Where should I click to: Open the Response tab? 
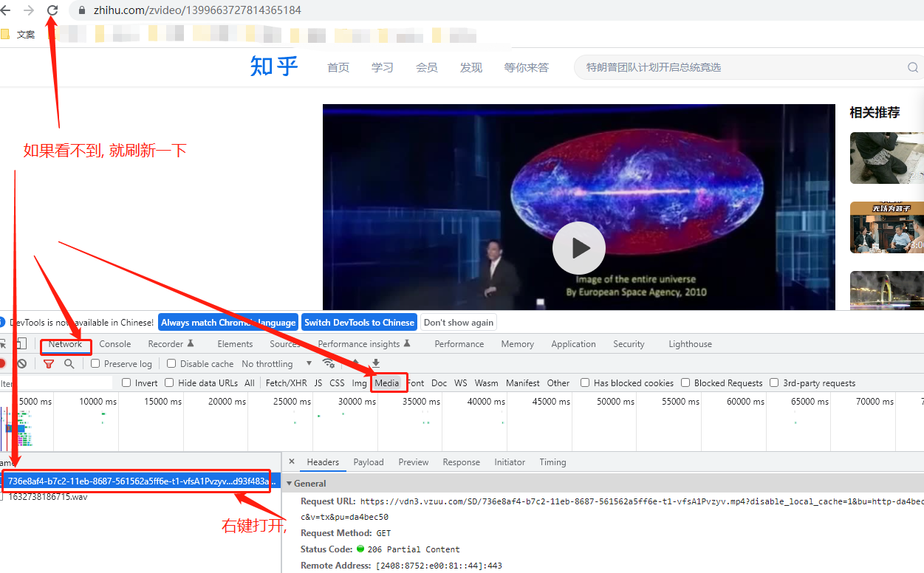coord(462,462)
